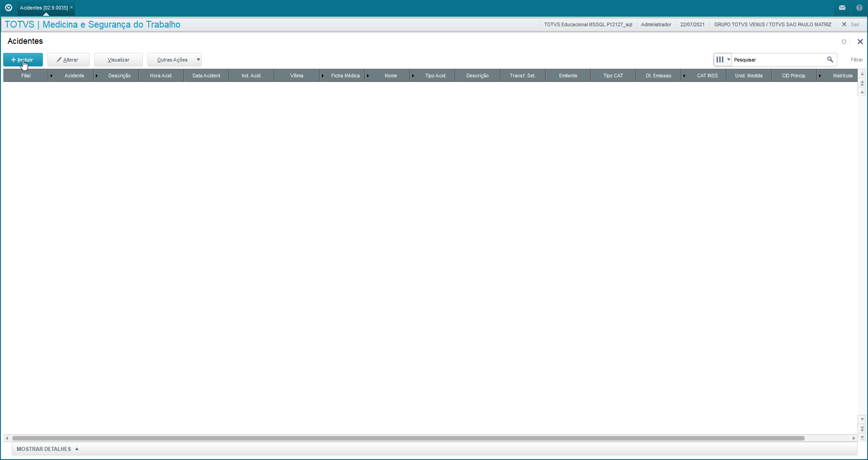The width and height of the screenshot is (868, 460).
Task: Click the Filtrar link
Action: [x=857, y=60]
